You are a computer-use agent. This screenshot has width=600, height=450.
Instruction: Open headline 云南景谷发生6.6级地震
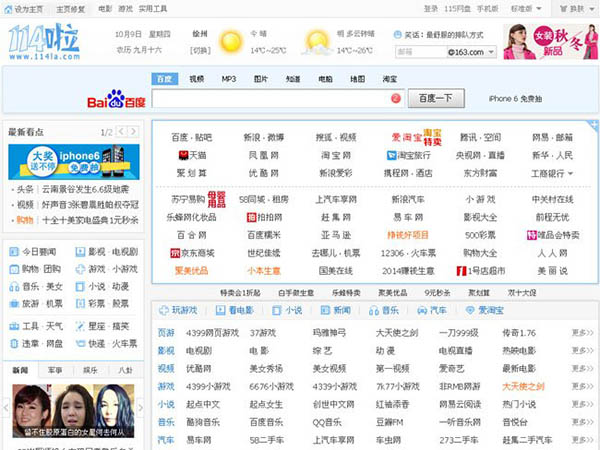click(85, 189)
